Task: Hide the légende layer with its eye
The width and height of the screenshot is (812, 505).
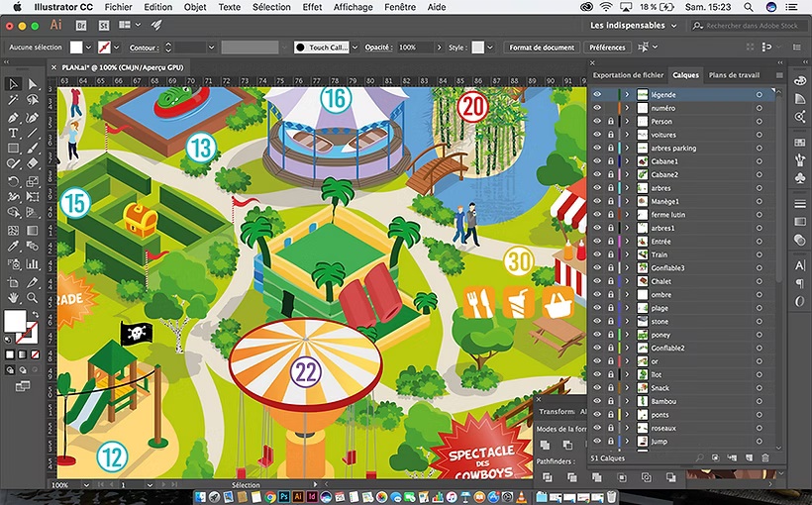Action: click(597, 94)
